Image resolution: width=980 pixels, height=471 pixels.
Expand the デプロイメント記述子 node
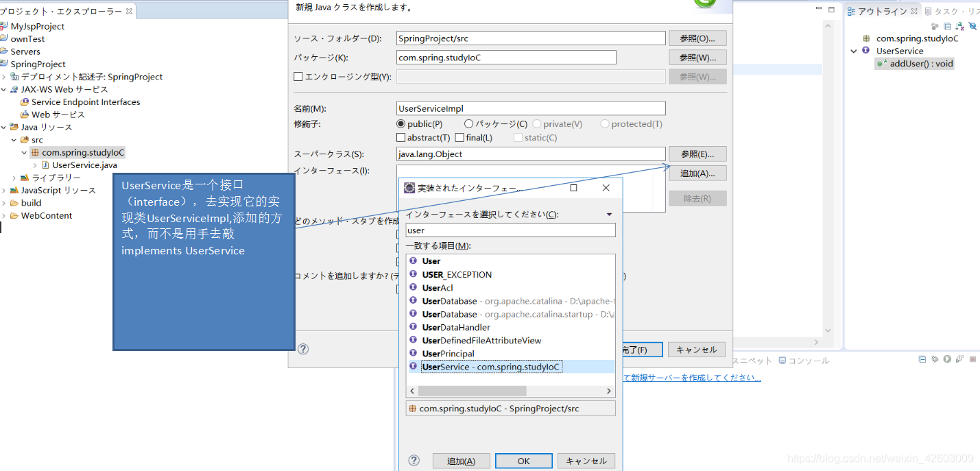(3, 77)
